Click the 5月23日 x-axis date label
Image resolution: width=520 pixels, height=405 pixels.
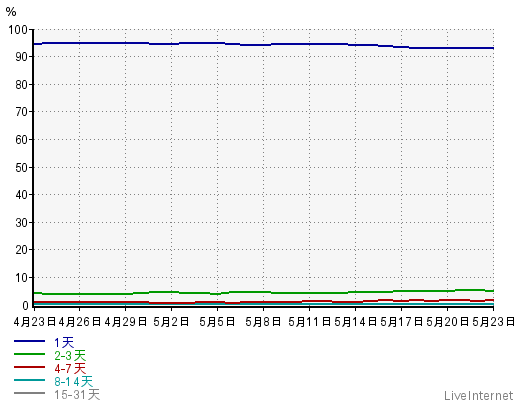point(494,322)
